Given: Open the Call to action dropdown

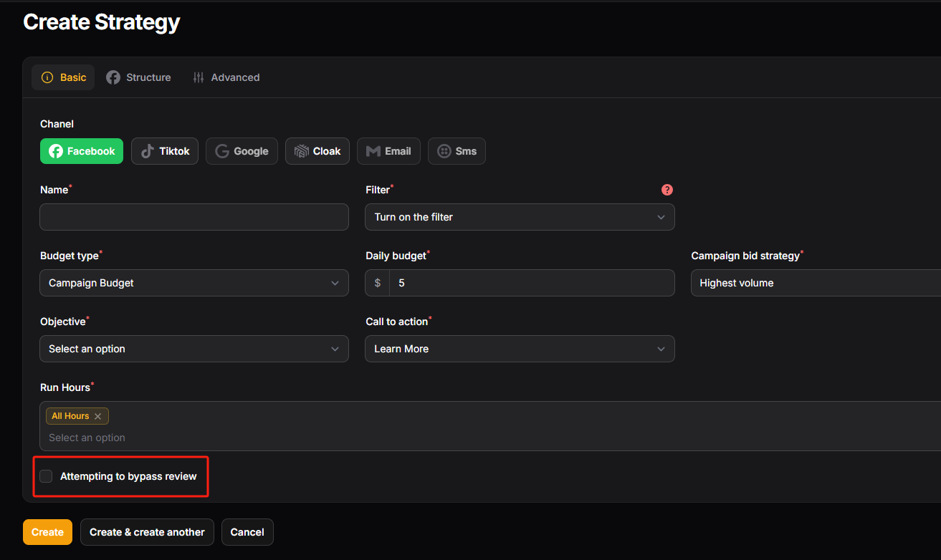Looking at the screenshot, I should 520,349.
